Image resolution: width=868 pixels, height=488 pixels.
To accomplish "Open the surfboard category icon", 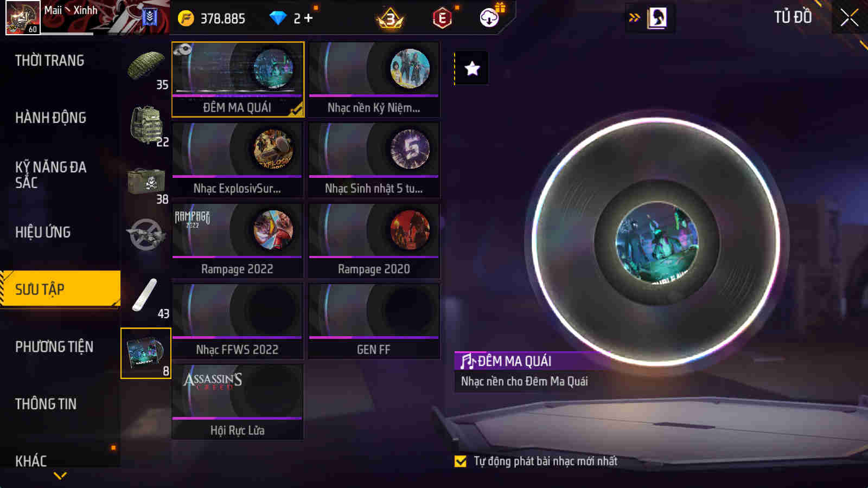I will pos(145,297).
